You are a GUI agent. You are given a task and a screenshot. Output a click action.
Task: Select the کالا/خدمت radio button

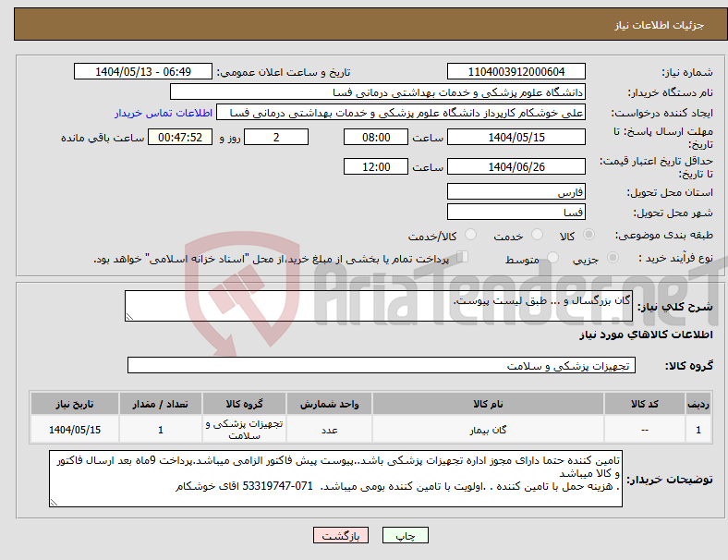click(471, 235)
